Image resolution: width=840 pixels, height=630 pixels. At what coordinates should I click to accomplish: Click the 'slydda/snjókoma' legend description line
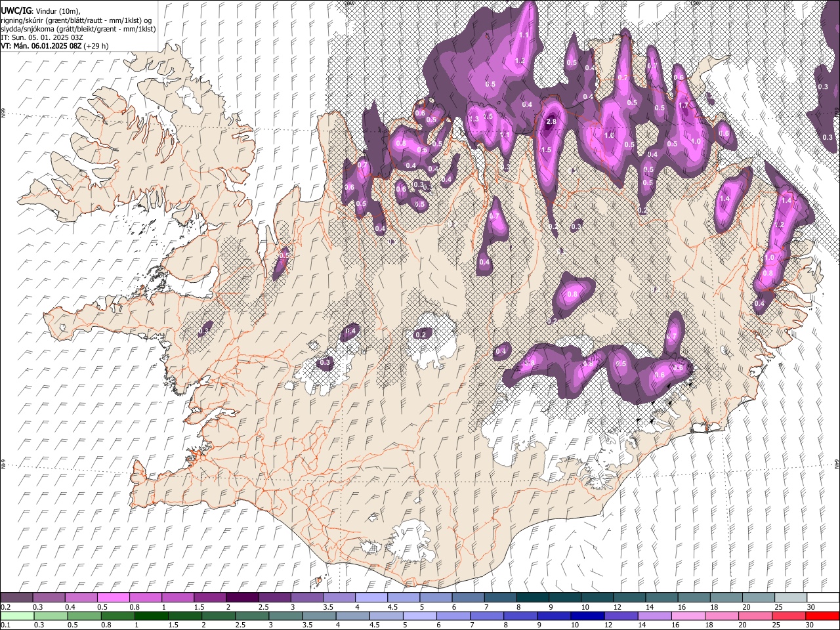point(78,29)
